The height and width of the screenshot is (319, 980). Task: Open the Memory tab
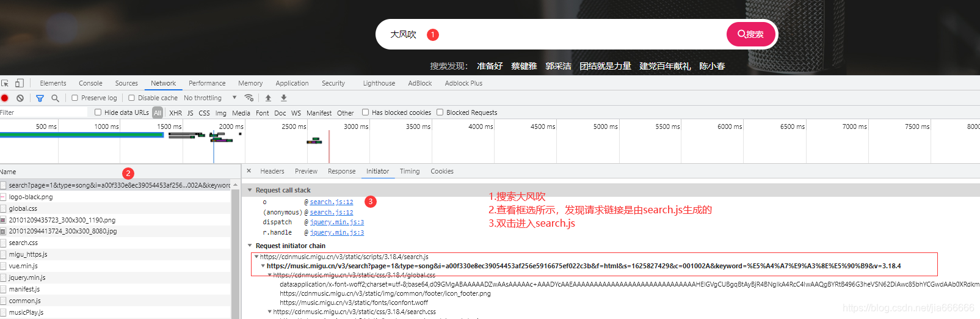click(250, 83)
